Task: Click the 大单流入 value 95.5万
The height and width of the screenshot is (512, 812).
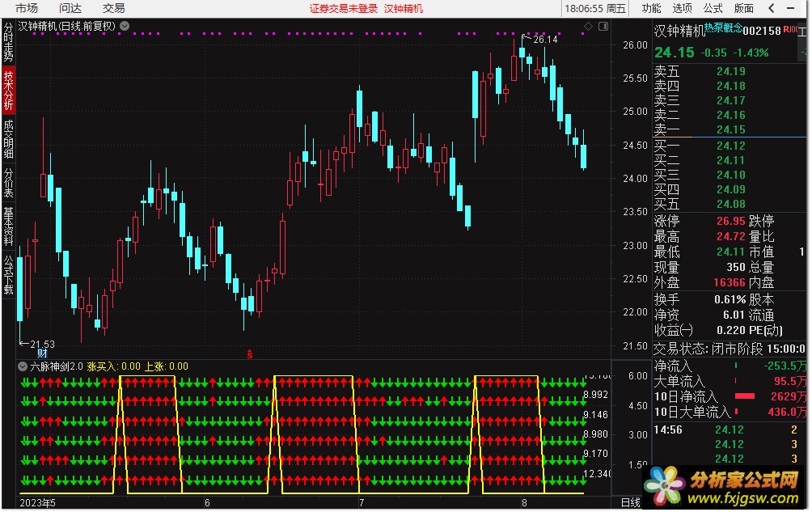Action: 789,382
